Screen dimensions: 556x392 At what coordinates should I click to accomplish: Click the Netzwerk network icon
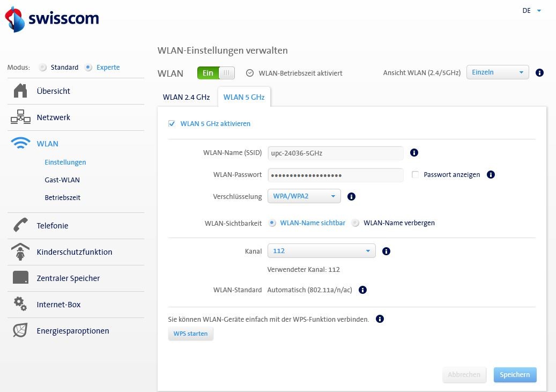[20, 117]
